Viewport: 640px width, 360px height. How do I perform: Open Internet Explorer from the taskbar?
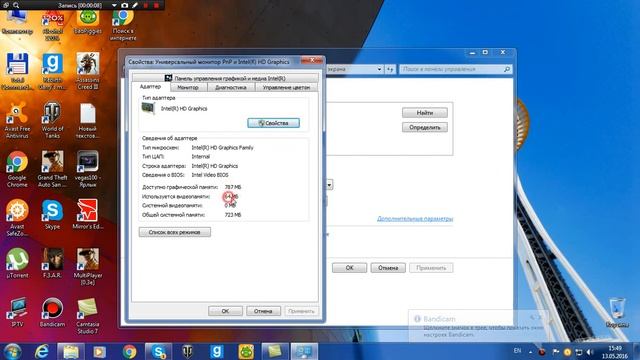click(x=42, y=351)
